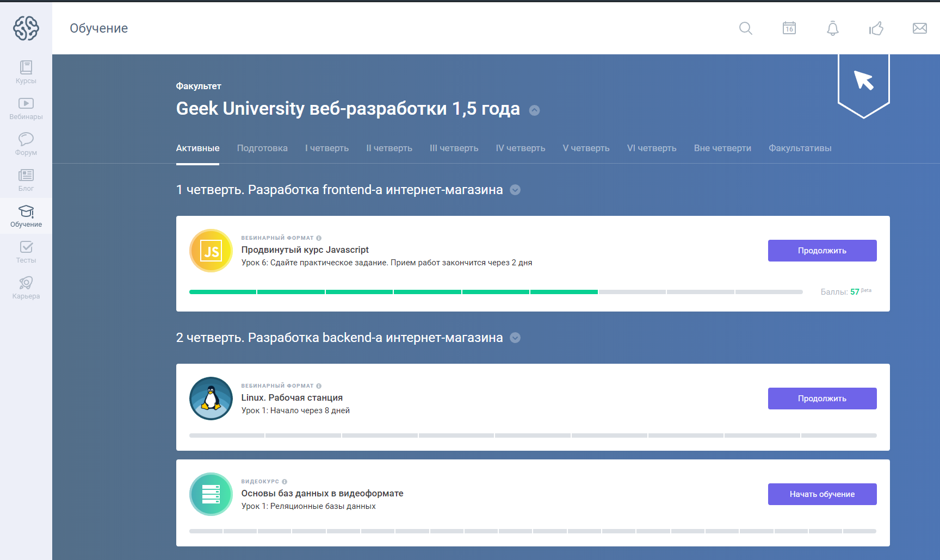
Task: Click the thumbs-up icon in the header
Action: 876,28
